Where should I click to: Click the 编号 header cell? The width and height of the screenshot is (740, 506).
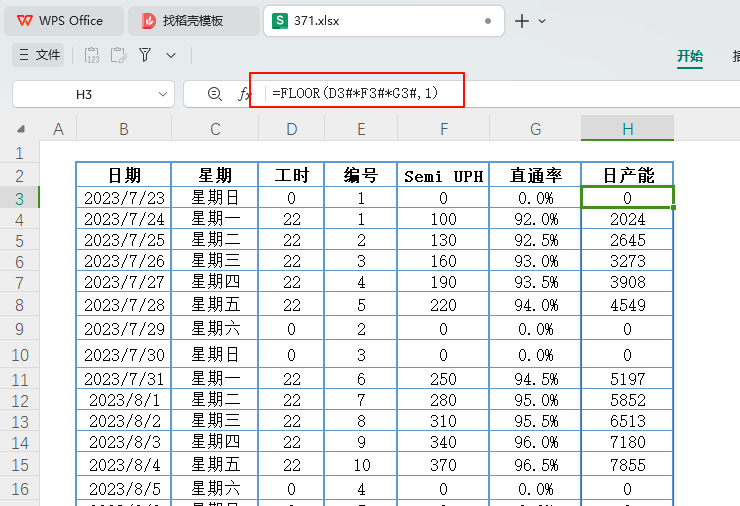click(361, 175)
